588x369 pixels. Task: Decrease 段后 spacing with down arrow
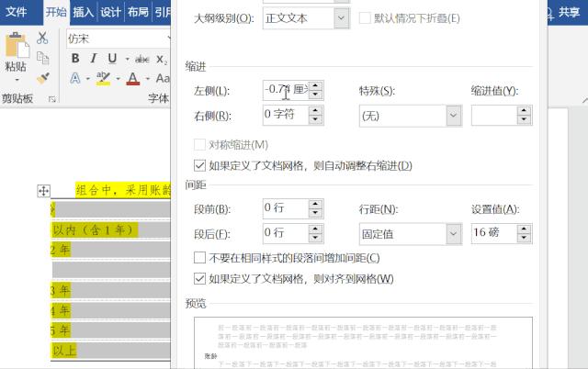tap(316, 239)
